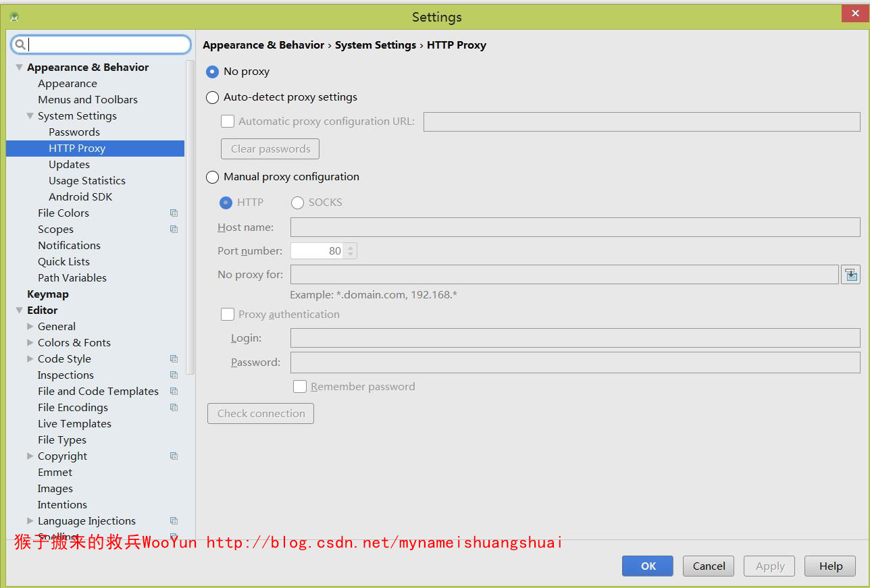Image resolution: width=870 pixels, height=588 pixels.
Task: Click the Cancel button
Action: [708, 566]
